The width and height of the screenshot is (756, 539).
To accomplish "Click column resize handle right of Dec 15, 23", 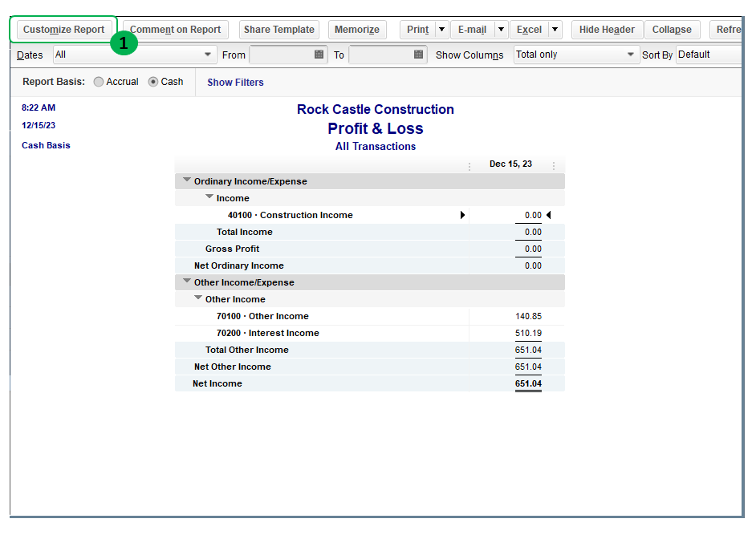I will [x=554, y=165].
